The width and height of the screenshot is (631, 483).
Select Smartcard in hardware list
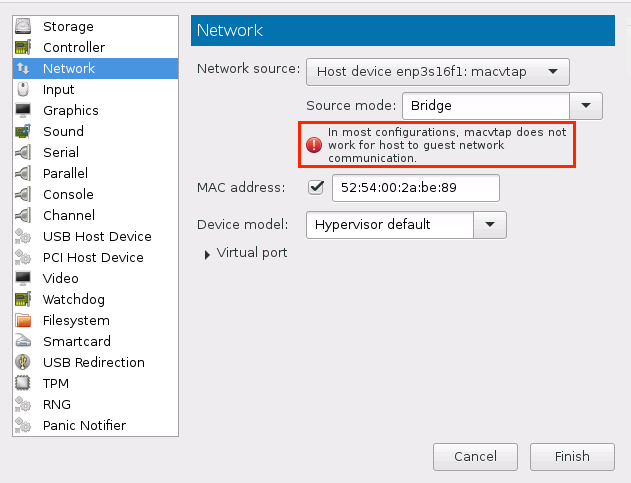click(x=76, y=342)
